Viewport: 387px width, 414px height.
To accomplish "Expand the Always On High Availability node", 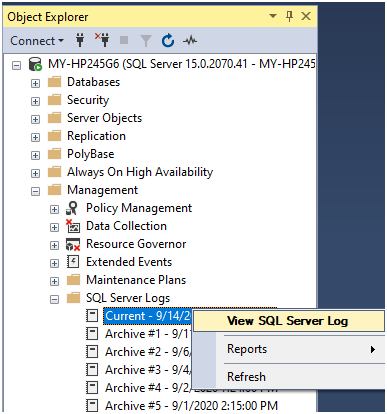I will pos(35,173).
